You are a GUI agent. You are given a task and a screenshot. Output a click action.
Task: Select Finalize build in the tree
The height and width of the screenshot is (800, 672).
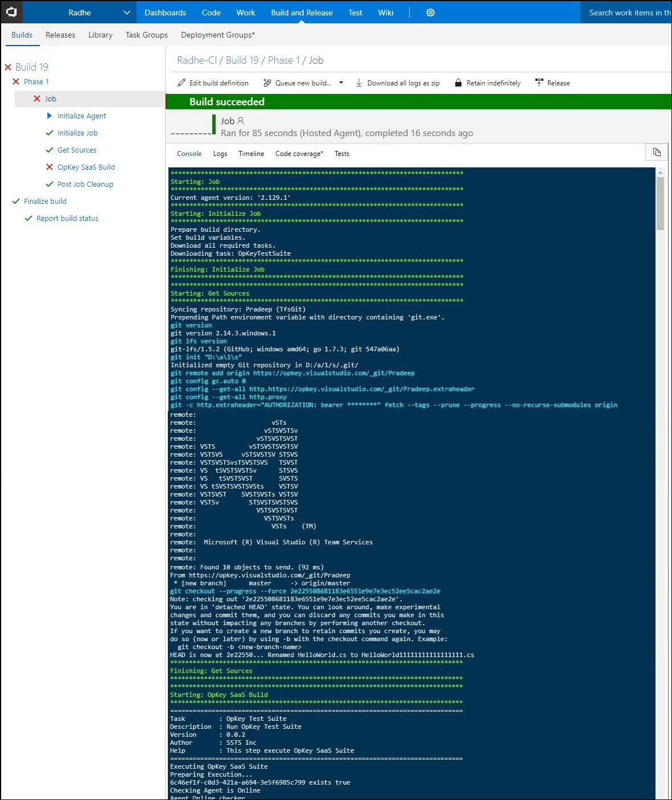coord(45,201)
